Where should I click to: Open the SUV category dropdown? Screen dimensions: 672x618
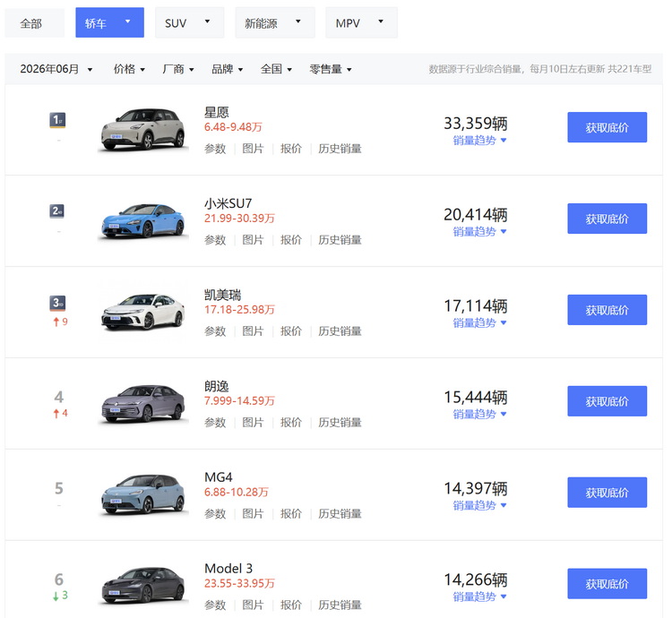tap(189, 22)
